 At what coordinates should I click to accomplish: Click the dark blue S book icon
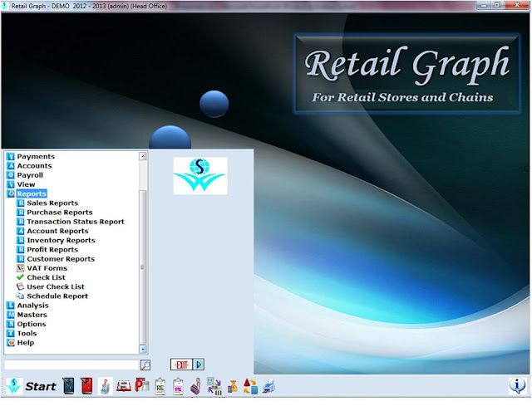68,386
